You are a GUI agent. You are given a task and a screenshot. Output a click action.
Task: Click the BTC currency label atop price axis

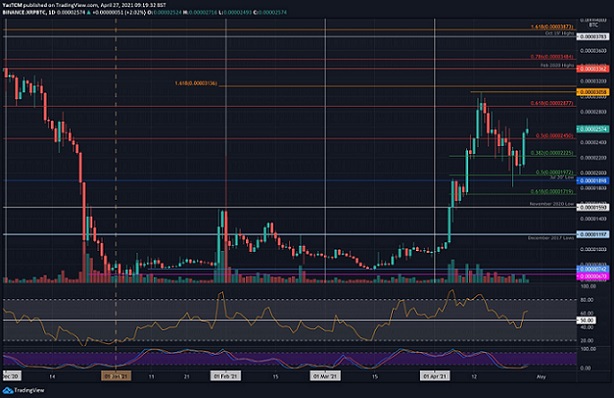pyautogui.click(x=593, y=25)
